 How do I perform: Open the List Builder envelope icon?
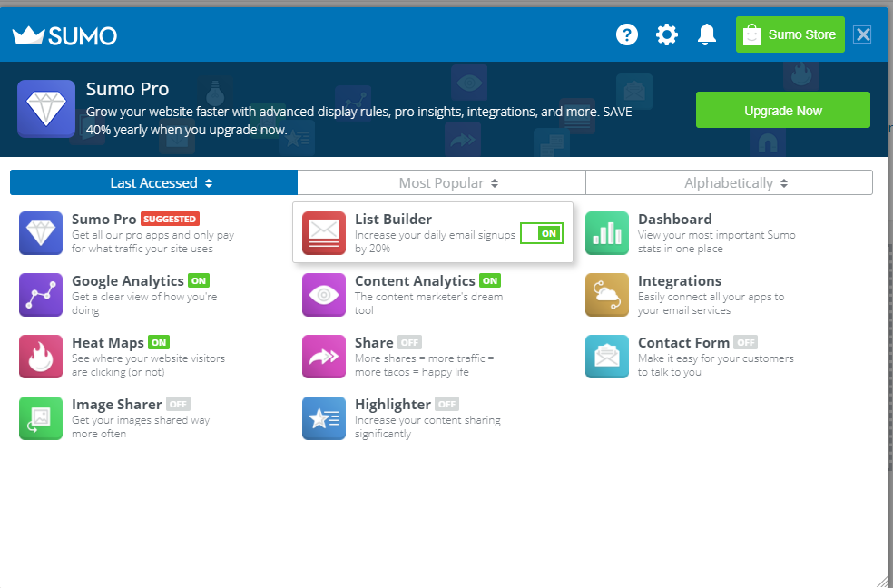coord(323,233)
